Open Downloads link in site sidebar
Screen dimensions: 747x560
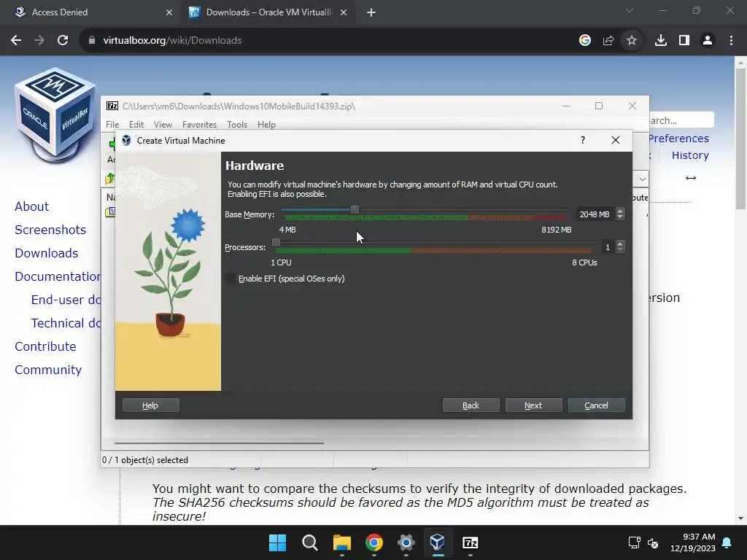(46, 253)
